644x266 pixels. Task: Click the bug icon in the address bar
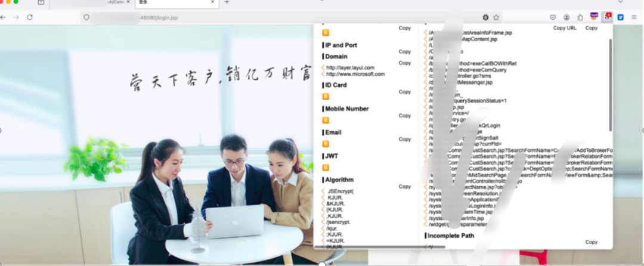point(485,17)
